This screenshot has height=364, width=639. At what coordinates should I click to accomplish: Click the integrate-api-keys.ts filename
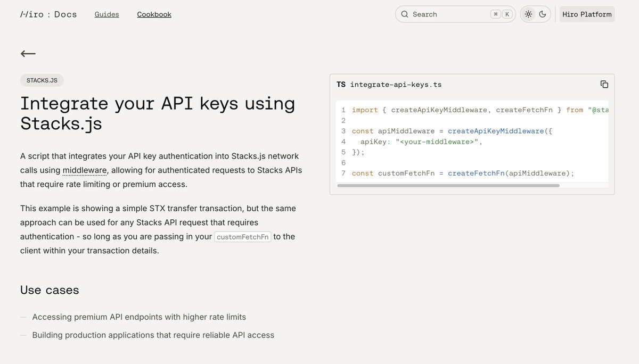(396, 85)
